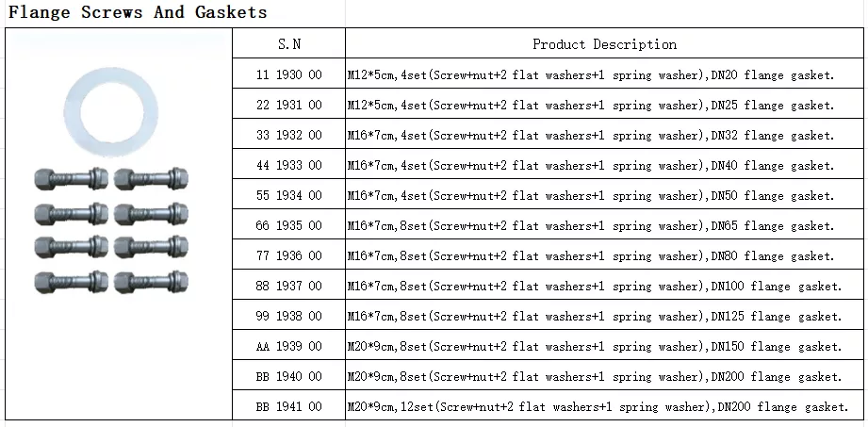The width and height of the screenshot is (868, 427).
Task: Select the BB 1941 00 cell
Action: 288,406
